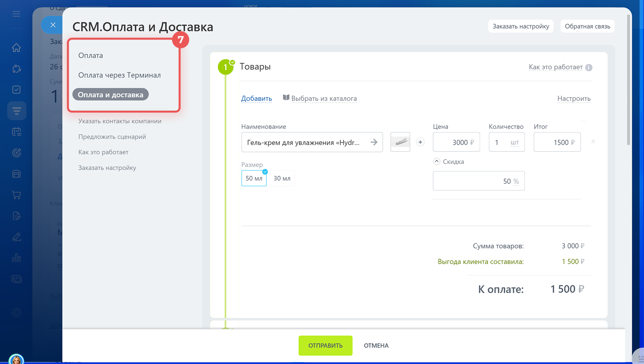Open the tasks checkmark icon in sidebar
This screenshot has width=644, height=364.
click(16, 90)
